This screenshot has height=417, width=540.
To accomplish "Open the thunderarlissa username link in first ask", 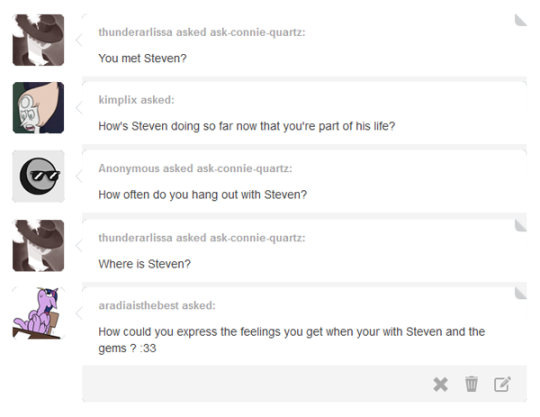I will coord(135,32).
